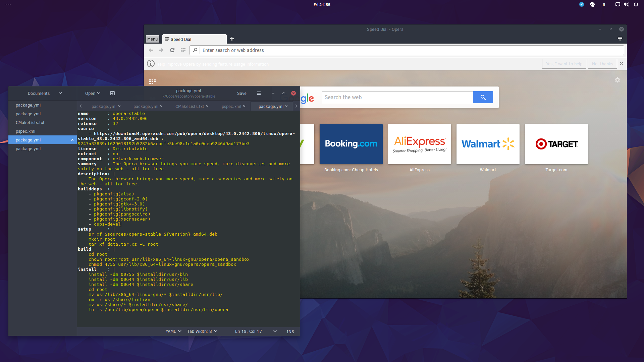Close first package.yml tab in gedit
This screenshot has width=644, height=362.
(119, 106)
